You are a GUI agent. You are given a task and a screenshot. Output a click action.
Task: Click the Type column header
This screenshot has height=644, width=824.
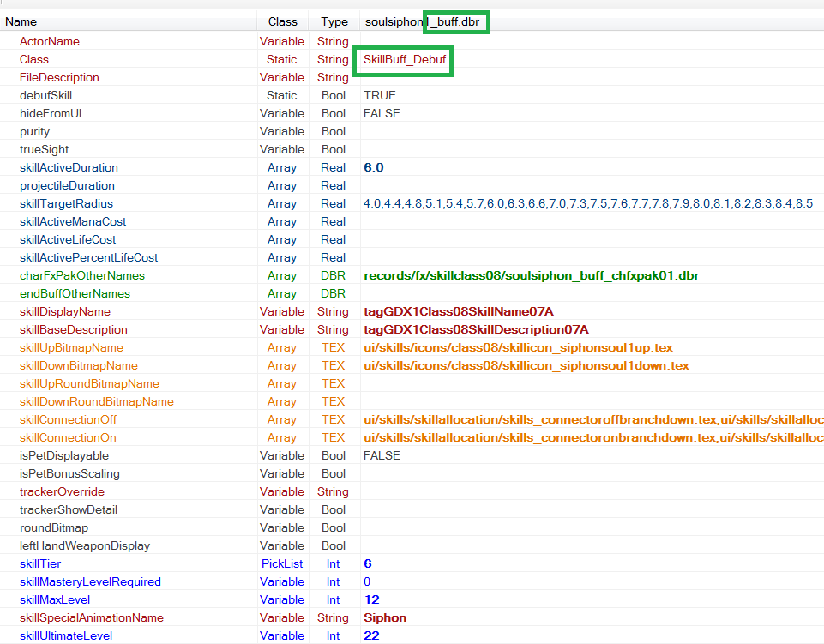[334, 21]
